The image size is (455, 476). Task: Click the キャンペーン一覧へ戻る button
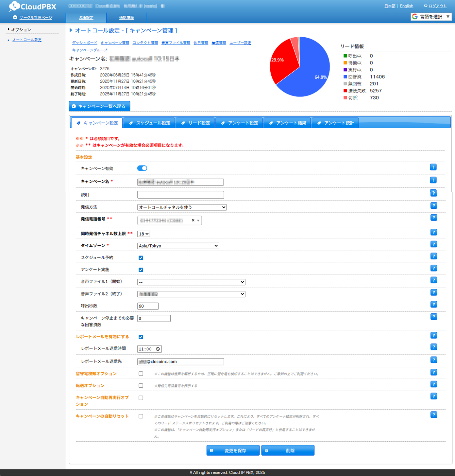(x=99, y=106)
